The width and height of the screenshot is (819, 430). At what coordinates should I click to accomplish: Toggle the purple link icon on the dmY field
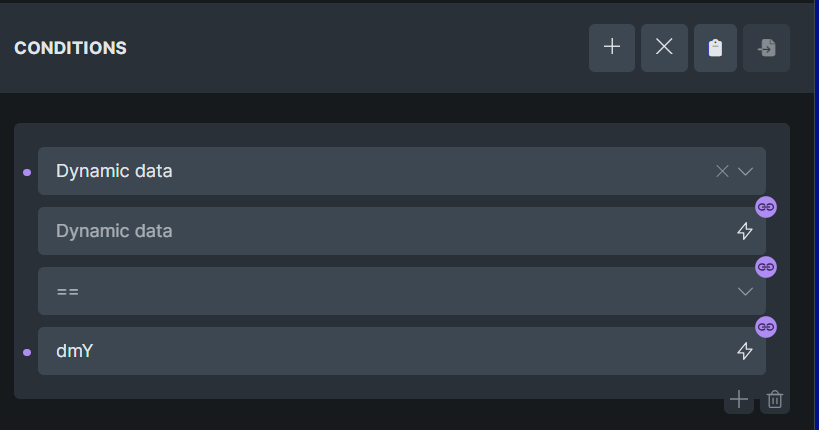[x=766, y=327]
